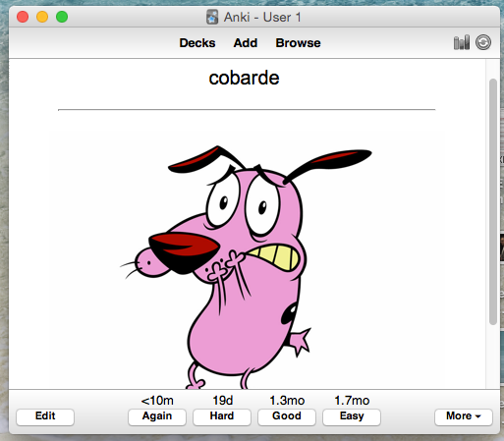Open the More dropdown menu
Viewport: 504px width, 441px height.
pyautogui.click(x=464, y=416)
